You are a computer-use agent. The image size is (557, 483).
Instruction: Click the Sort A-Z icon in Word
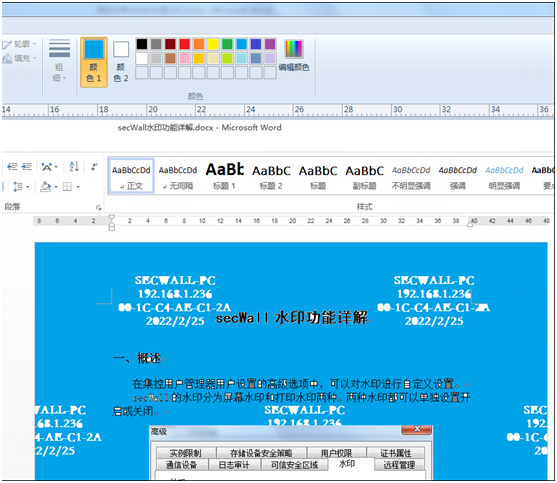point(74,166)
